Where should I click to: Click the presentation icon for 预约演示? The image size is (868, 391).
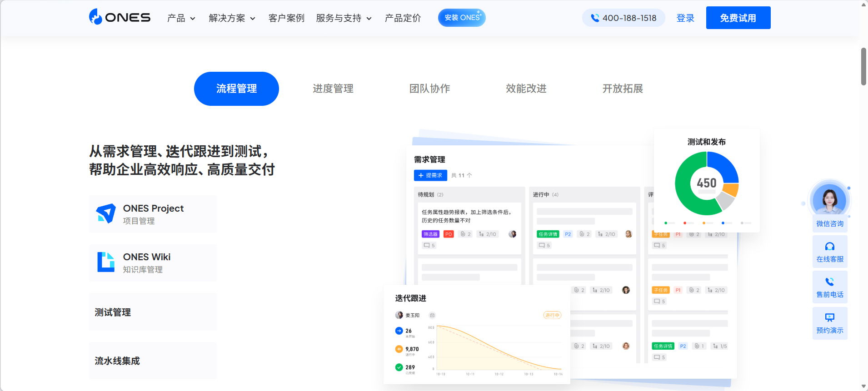coord(830,317)
